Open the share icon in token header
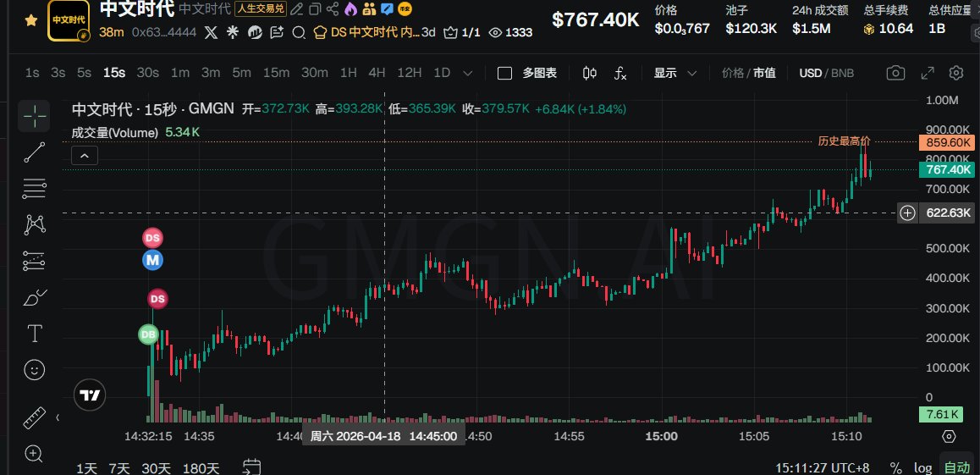The width and height of the screenshot is (980, 475). pyautogui.click(x=333, y=8)
